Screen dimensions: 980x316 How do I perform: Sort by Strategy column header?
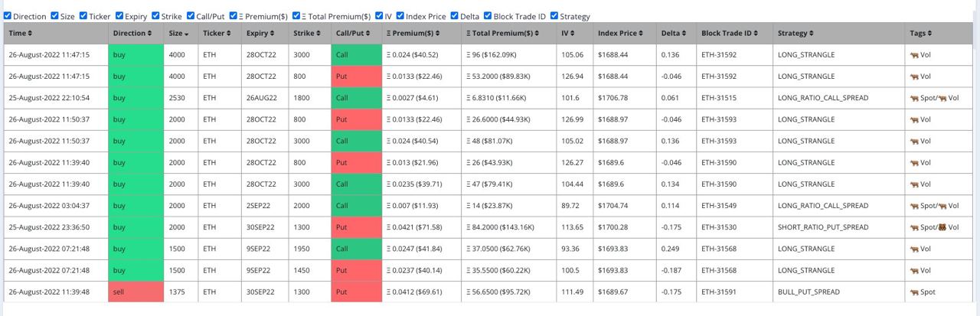(x=795, y=33)
